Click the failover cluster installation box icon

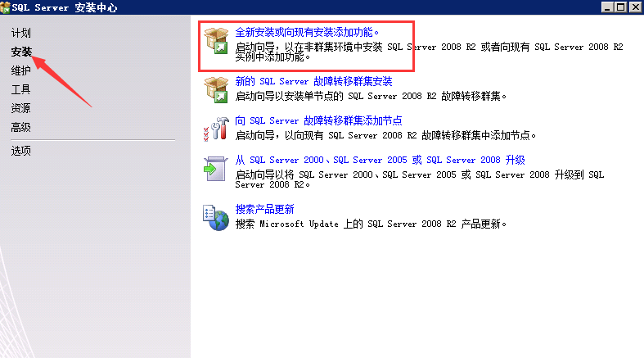216,89
